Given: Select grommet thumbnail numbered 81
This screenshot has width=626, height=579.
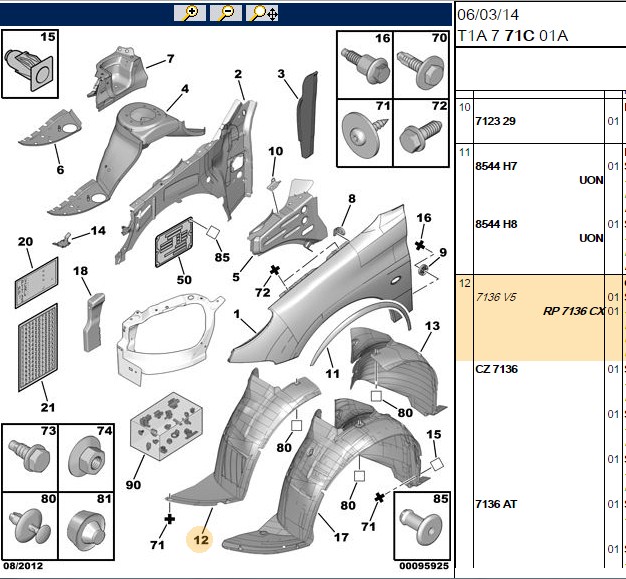Looking at the screenshot, I should (x=87, y=526).
